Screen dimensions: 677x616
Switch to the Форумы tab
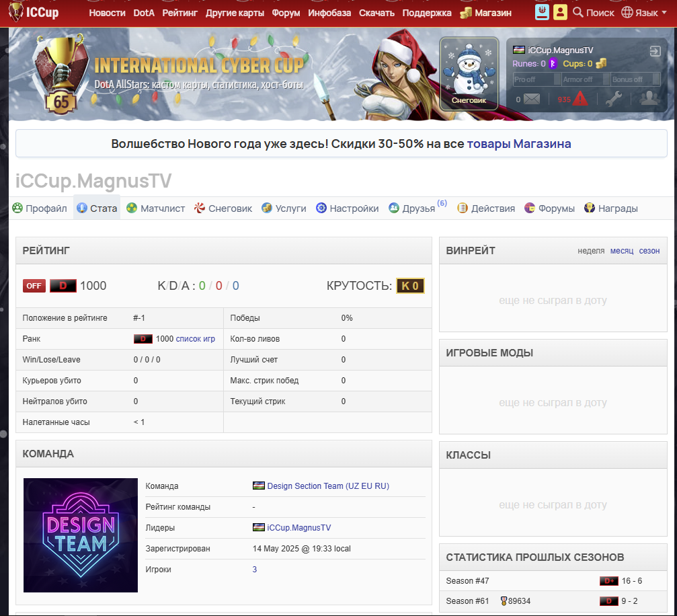click(x=550, y=208)
